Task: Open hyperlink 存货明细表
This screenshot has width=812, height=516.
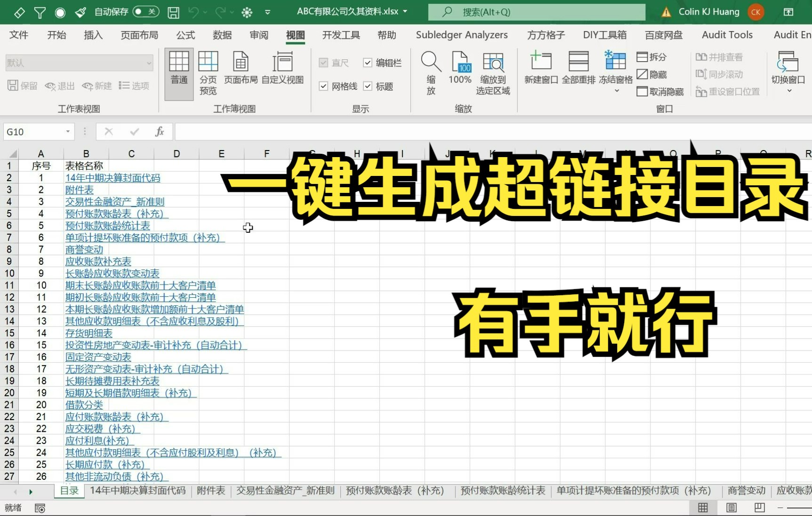Action: tap(89, 333)
